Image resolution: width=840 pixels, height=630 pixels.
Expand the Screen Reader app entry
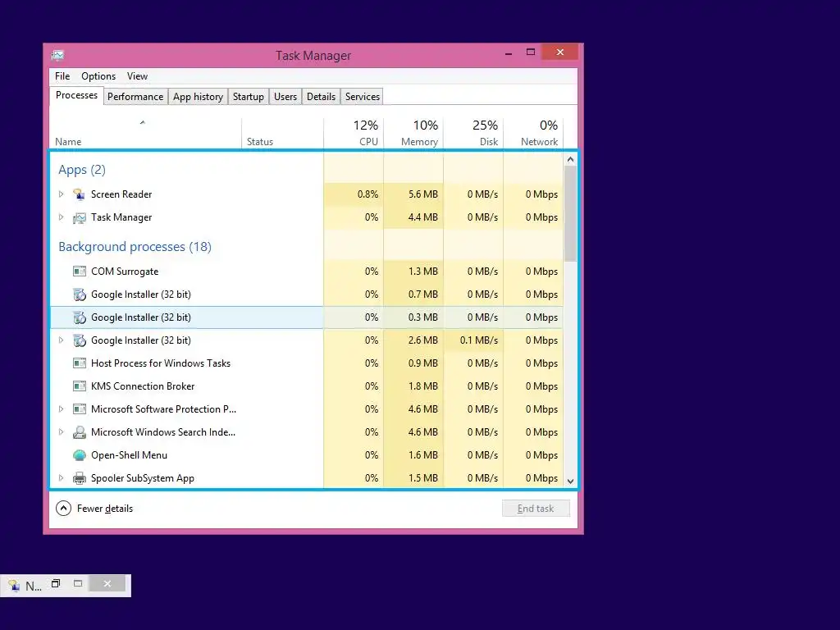point(61,194)
